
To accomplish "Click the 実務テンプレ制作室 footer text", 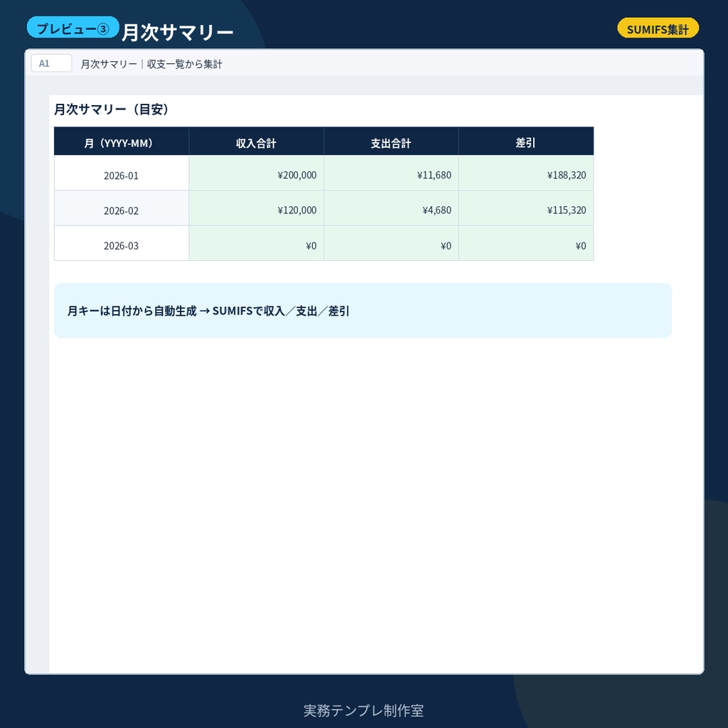I will coord(363,710).
